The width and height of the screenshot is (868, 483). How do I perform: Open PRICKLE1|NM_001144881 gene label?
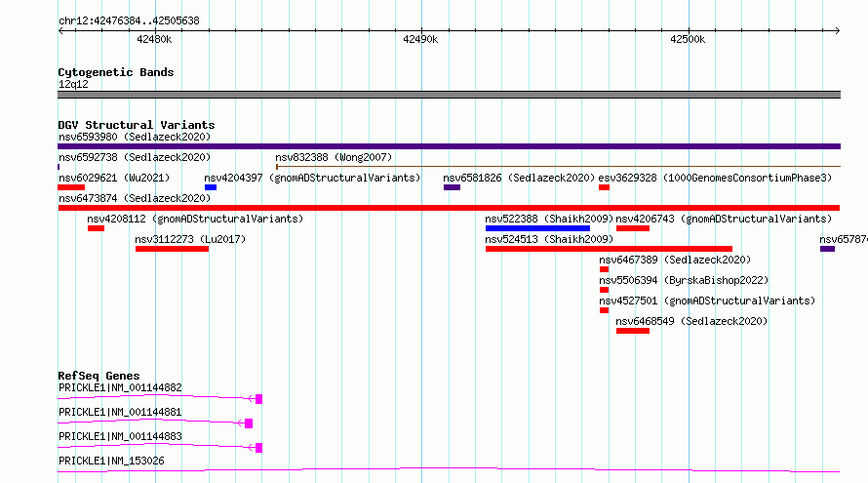(120, 412)
